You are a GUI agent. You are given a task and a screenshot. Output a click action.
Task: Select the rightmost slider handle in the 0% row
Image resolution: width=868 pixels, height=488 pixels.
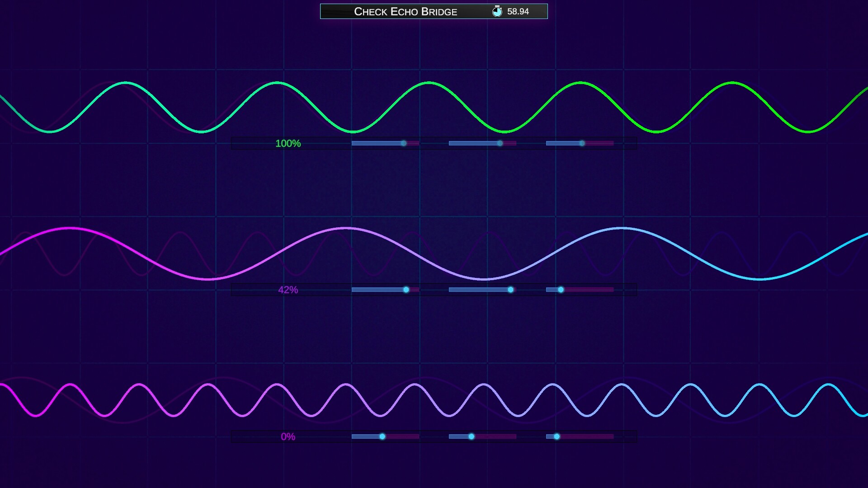tap(557, 436)
